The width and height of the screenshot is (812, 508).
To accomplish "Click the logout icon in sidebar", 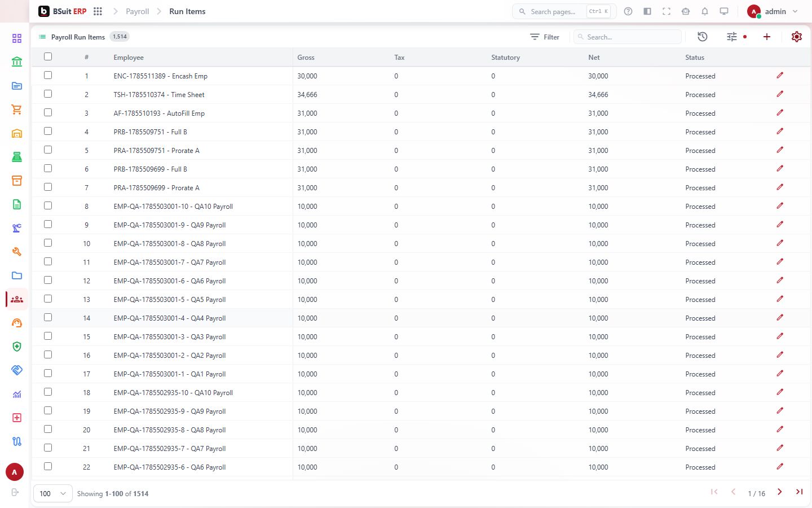I will point(15,492).
